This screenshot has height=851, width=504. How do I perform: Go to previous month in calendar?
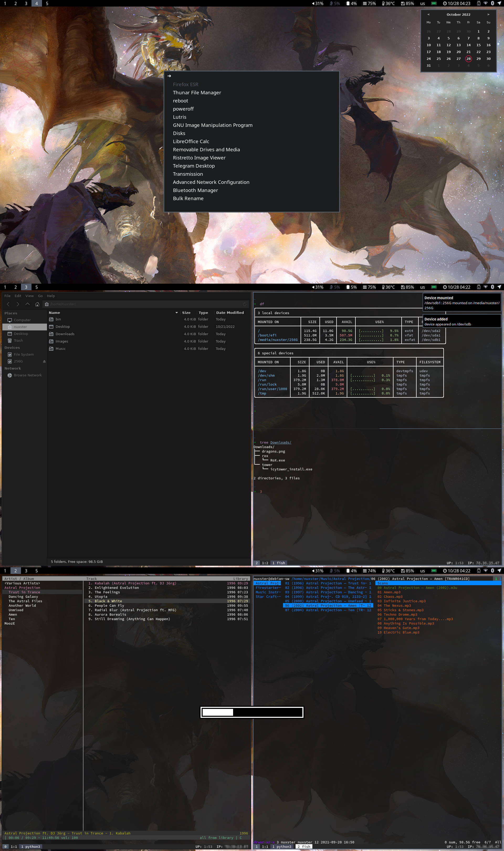[428, 15]
